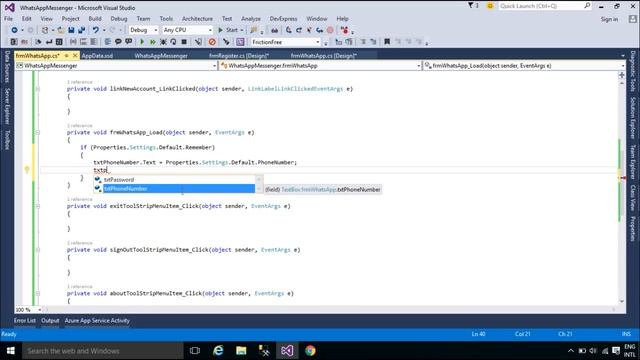Open Google Chrome from the taskbar

click(x=310, y=351)
